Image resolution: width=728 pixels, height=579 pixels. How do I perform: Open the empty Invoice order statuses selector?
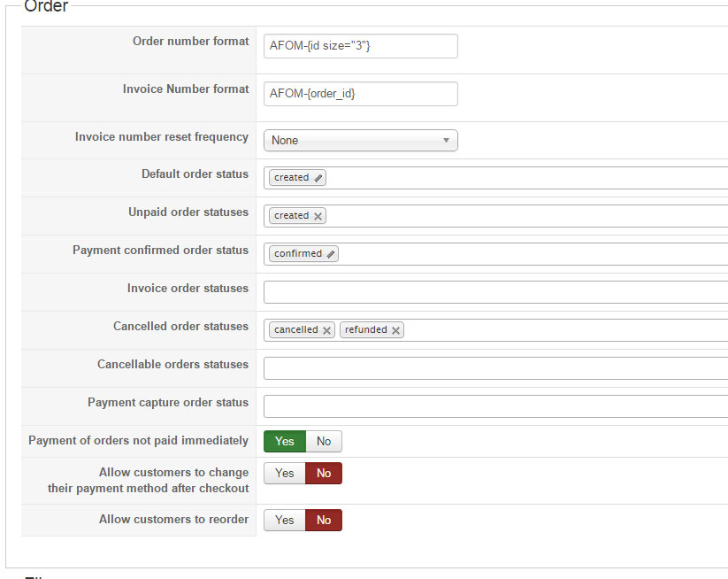click(495, 292)
